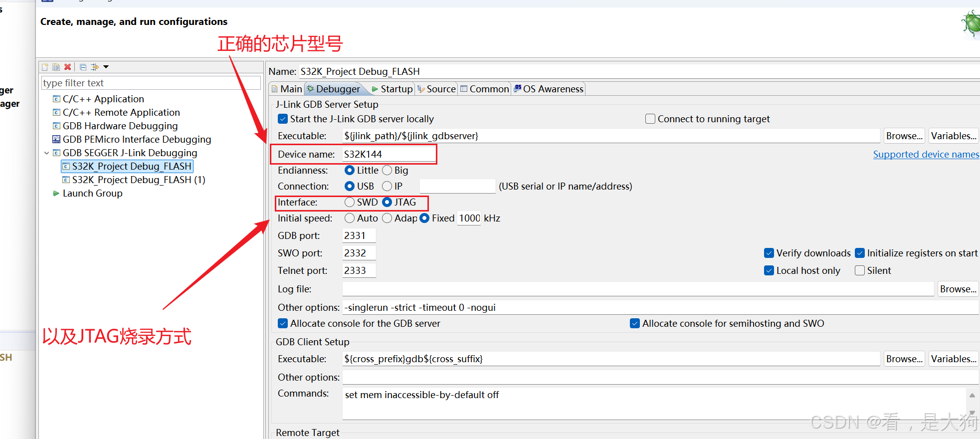Click the Telnet port field 2333

coord(359,270)
